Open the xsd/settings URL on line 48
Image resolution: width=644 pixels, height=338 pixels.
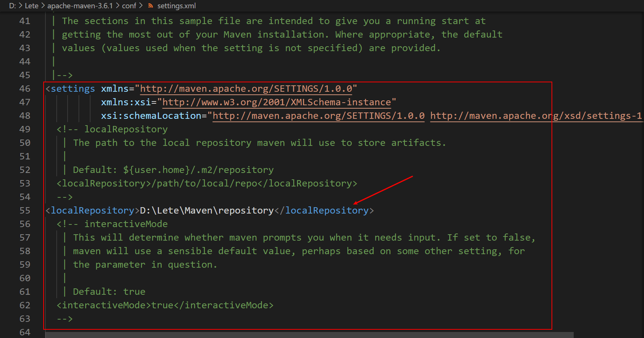536,116
